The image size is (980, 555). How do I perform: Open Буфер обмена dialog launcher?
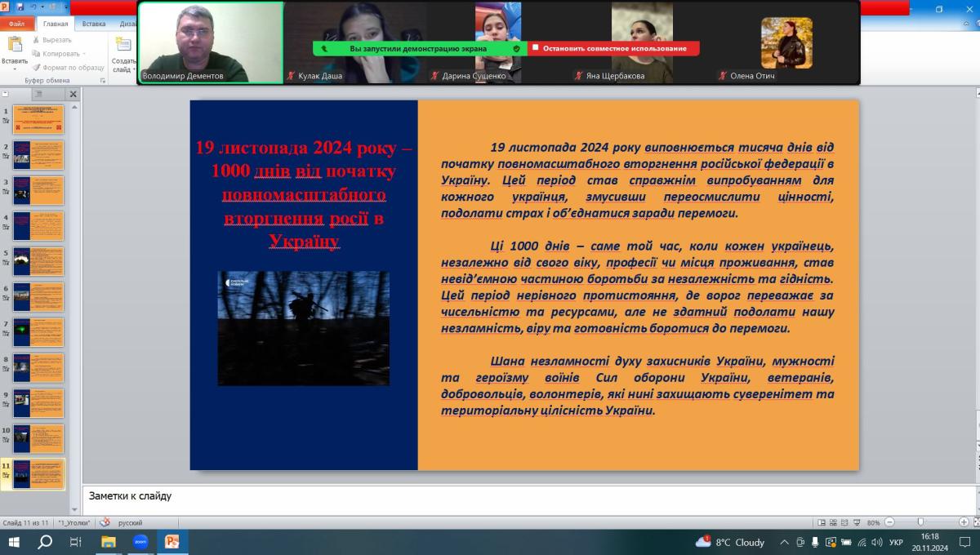click(x=104, y=81)
